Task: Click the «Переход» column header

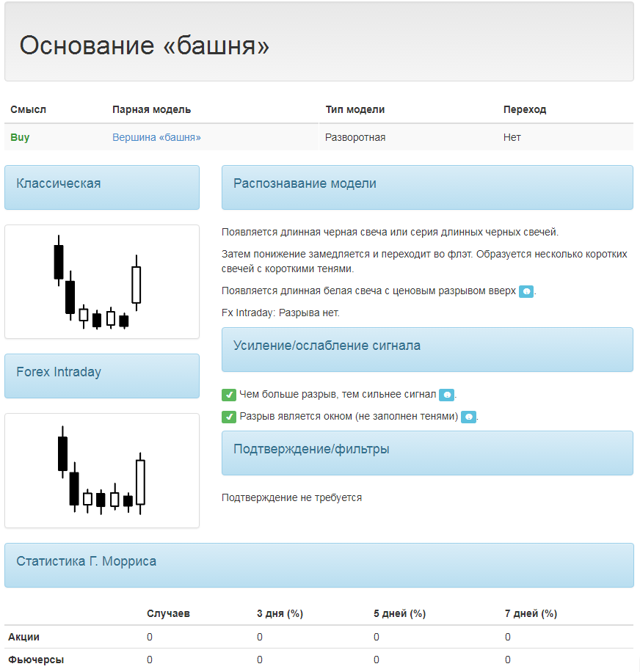Action: pos(525,110)
